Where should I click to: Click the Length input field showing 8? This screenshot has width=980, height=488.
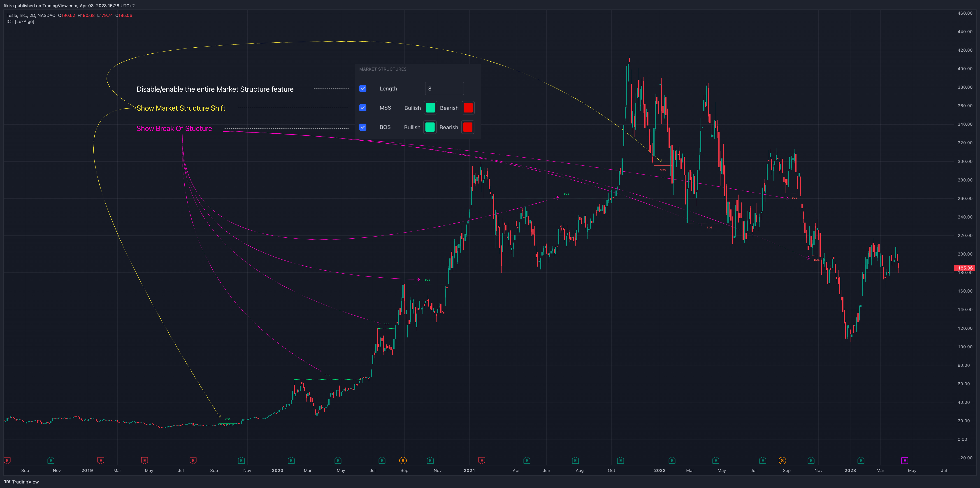click(x=444, y=89)
